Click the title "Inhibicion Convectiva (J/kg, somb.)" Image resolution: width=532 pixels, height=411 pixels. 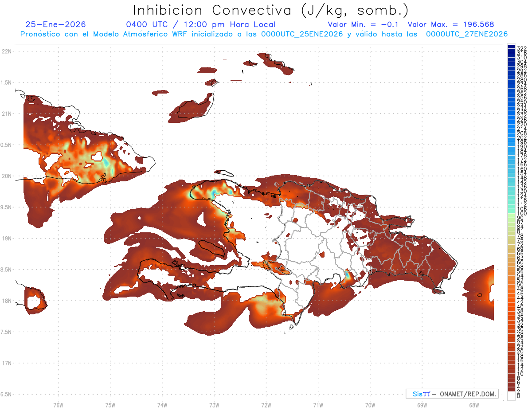pos(270,10)
